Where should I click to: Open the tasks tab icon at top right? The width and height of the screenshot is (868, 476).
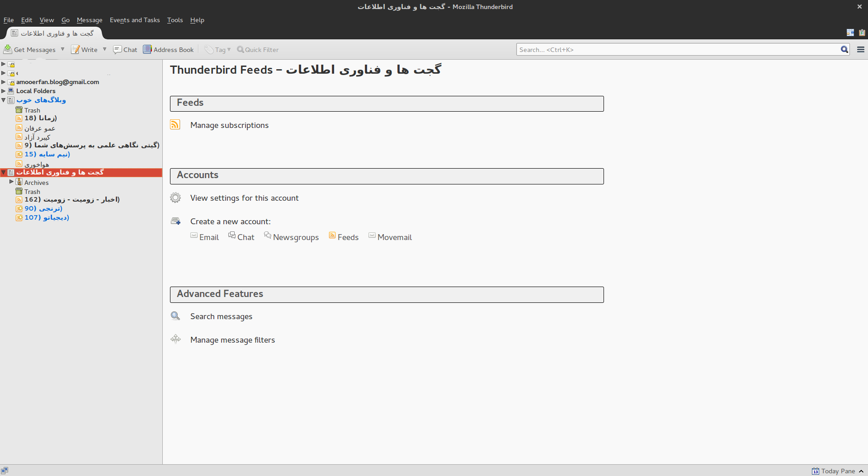(862, 33)
